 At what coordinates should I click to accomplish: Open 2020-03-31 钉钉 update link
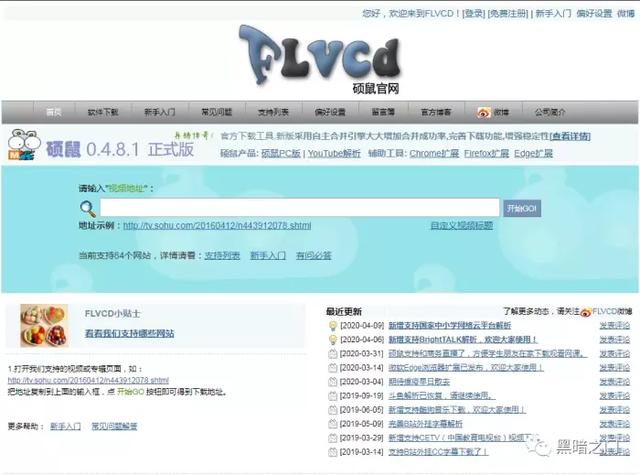[x=488, y=353]
